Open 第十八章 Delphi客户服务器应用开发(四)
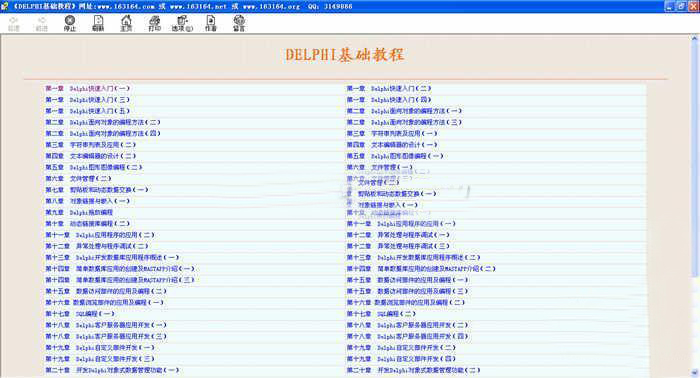The height and width of the screenshot is (378, 700). click(408, 336)
